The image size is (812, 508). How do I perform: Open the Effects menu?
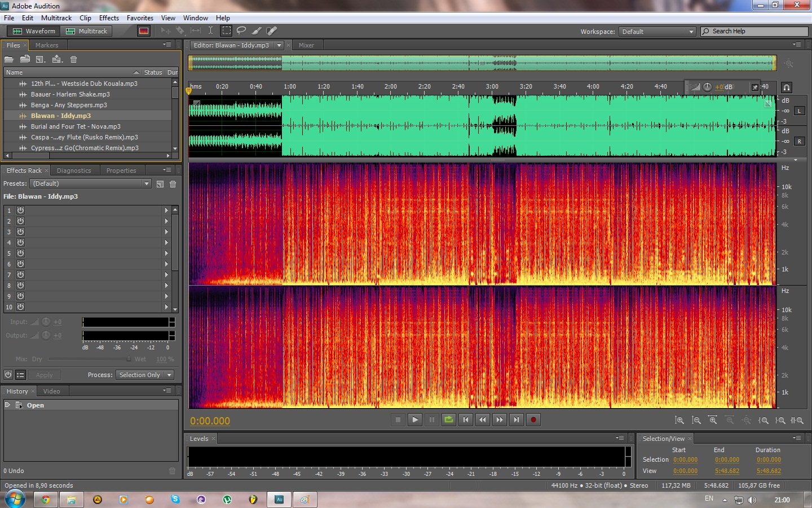coord(109,18)
